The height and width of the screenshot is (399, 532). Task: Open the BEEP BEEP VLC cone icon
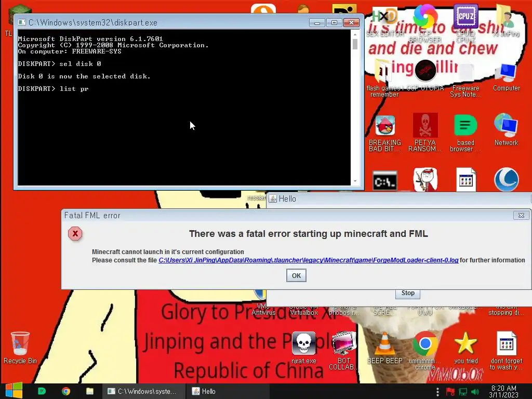pyautogui.click(x=385, y=348)
